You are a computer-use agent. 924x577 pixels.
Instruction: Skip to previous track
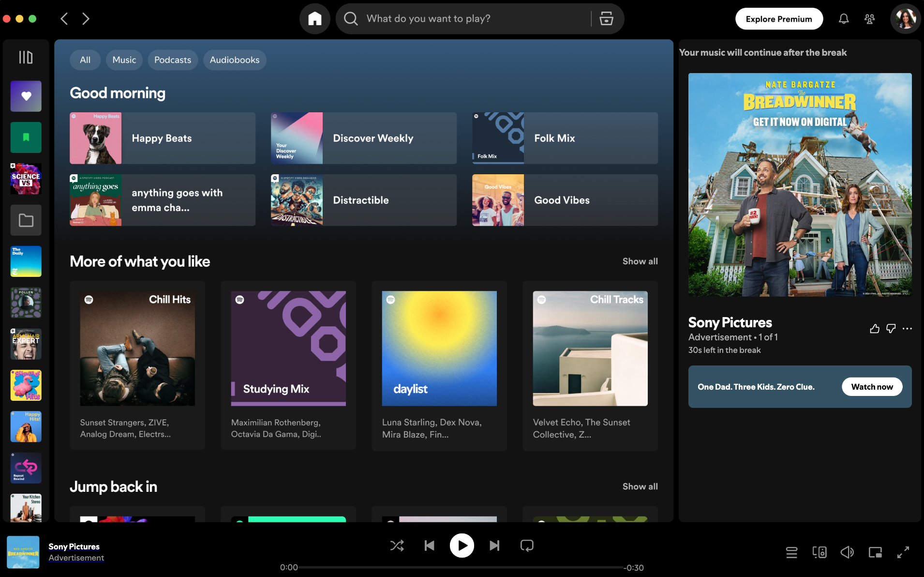[429, 546]
